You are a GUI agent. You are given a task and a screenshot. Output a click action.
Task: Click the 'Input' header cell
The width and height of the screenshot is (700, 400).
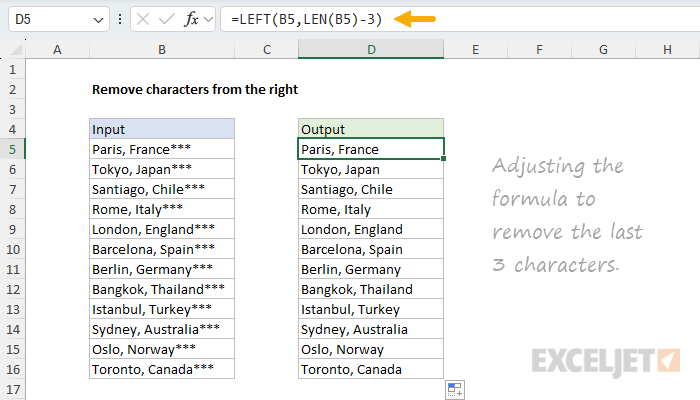[162, 129]
